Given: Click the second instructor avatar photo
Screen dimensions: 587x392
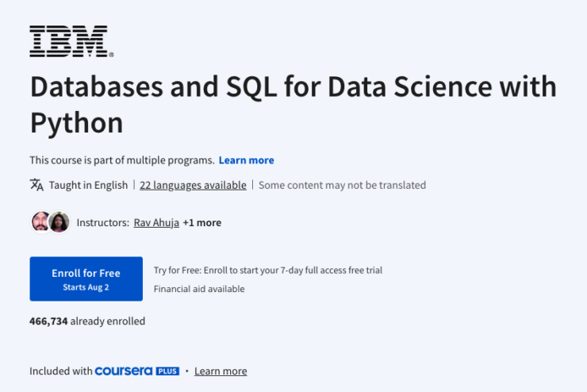Looking at the screenshot, I should pyautogui.click(x=59, y=222).
